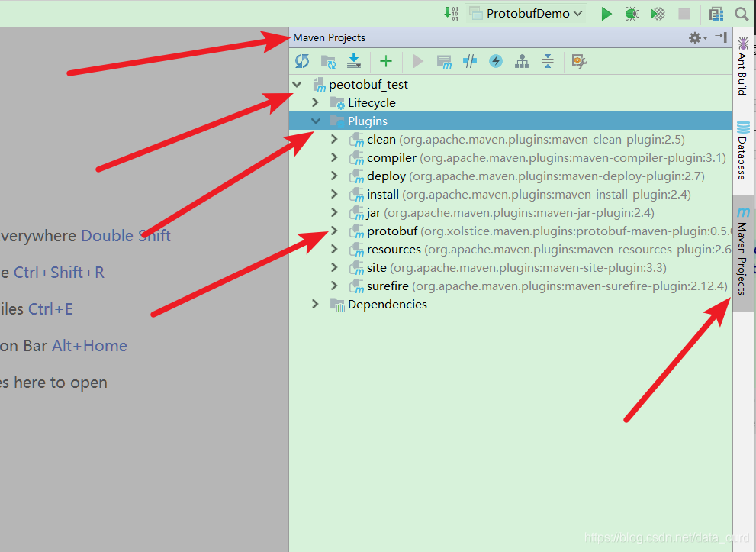Open the Ant Build side tab
This screenshot has height=552, width=756.
pos(742,66)
